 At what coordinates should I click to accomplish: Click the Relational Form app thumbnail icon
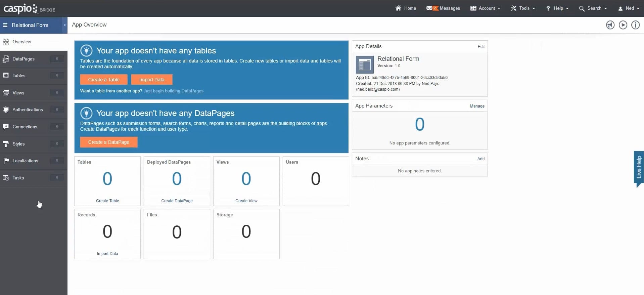(365, 65)
